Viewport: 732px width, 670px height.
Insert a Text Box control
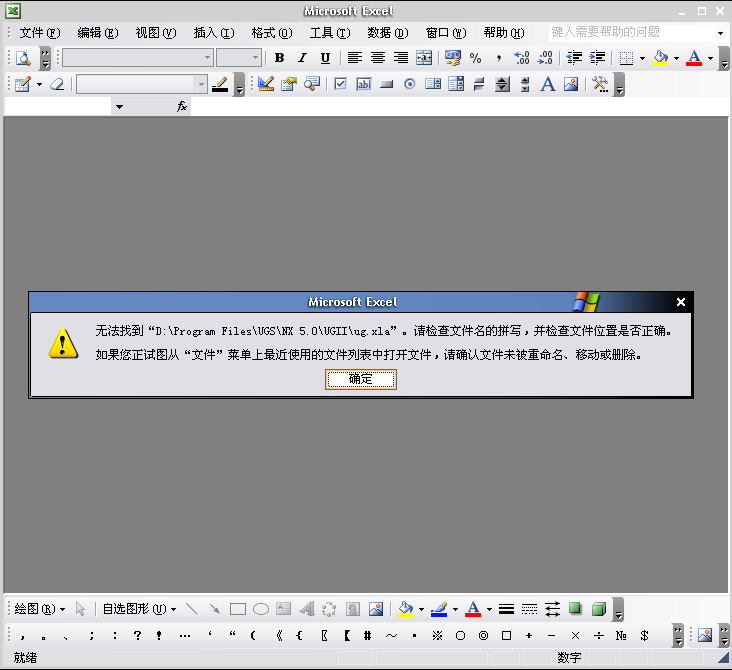(364, 85)
